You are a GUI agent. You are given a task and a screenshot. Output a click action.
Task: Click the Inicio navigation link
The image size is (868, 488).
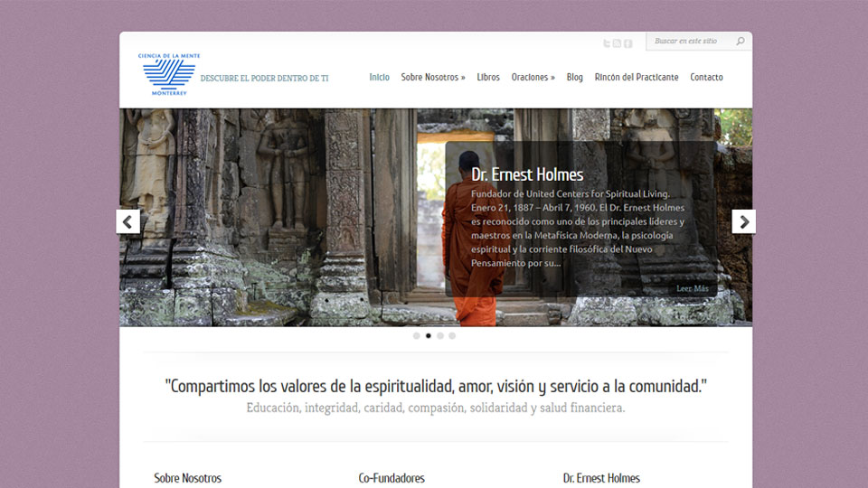[380, 78]
